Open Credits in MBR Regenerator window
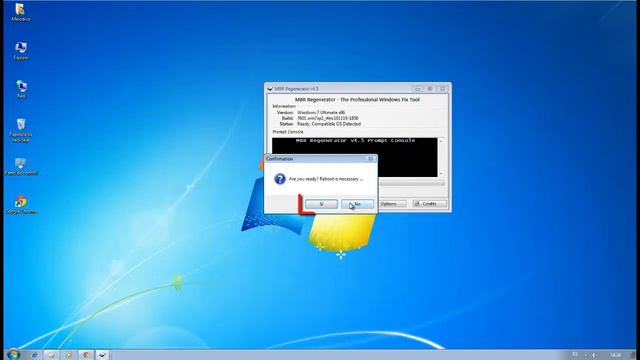The image size is (640, 360). [x=429, y=203]
